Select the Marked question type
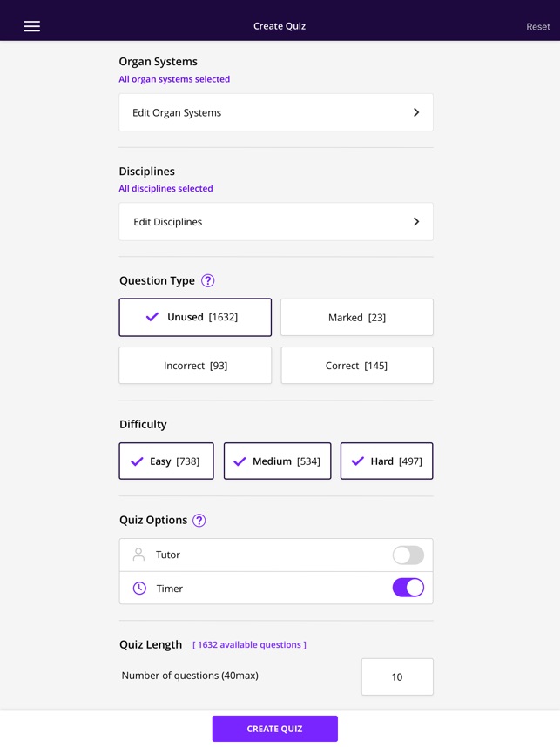This screenshot has width=560, height=747. pyautogui.click(x=356, y=317)
